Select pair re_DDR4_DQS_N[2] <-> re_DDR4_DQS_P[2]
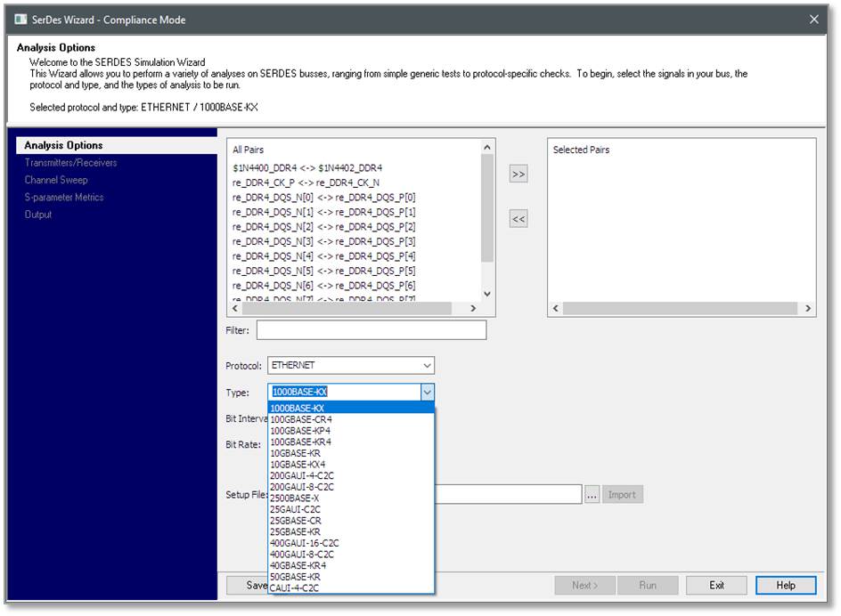The image size is (841, 616). pos(324,227)
